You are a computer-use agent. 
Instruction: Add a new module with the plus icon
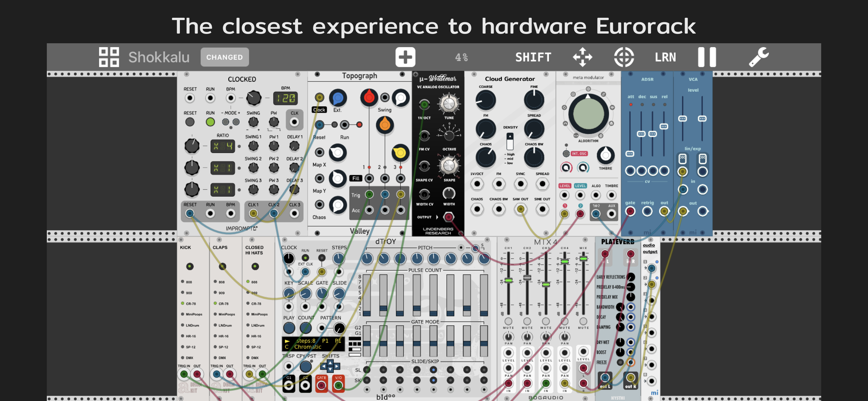[406, 57]
